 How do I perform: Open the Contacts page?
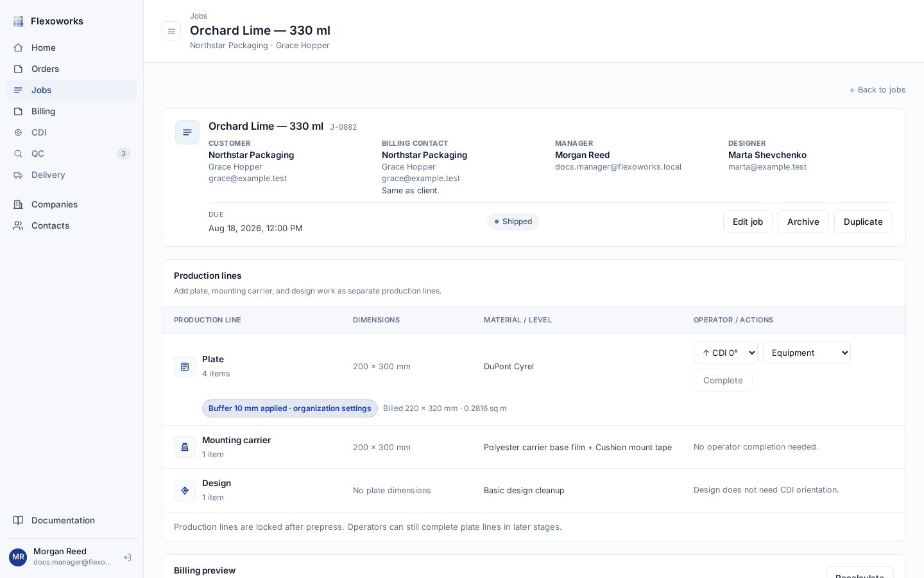(71, 225)
